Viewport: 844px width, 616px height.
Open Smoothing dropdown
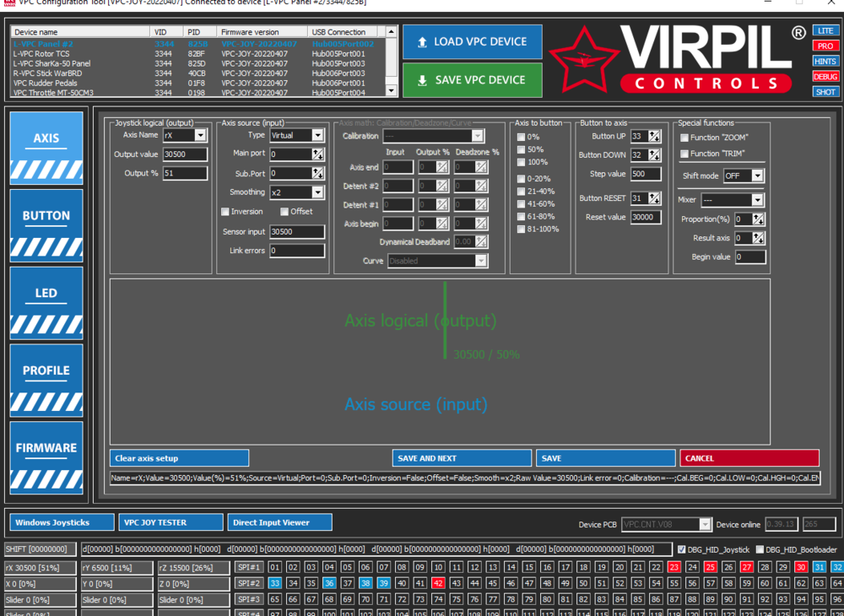tap(317, 192)
